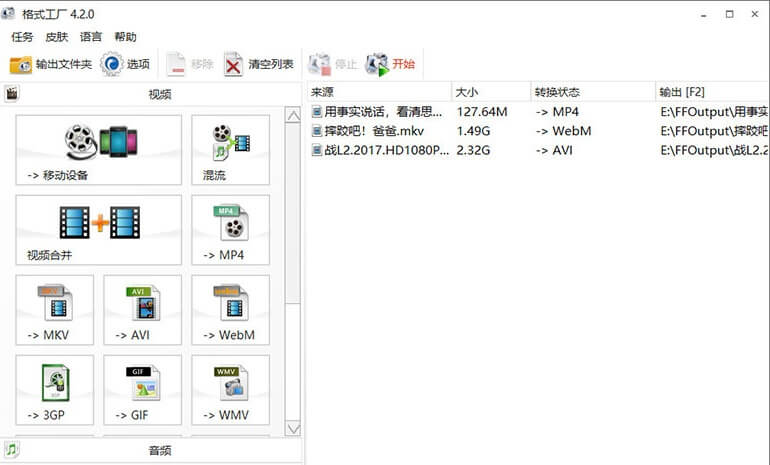Click the -> AVI status cell in task list
The width and height of the screenshot is (770, 465).
point(554,150)
